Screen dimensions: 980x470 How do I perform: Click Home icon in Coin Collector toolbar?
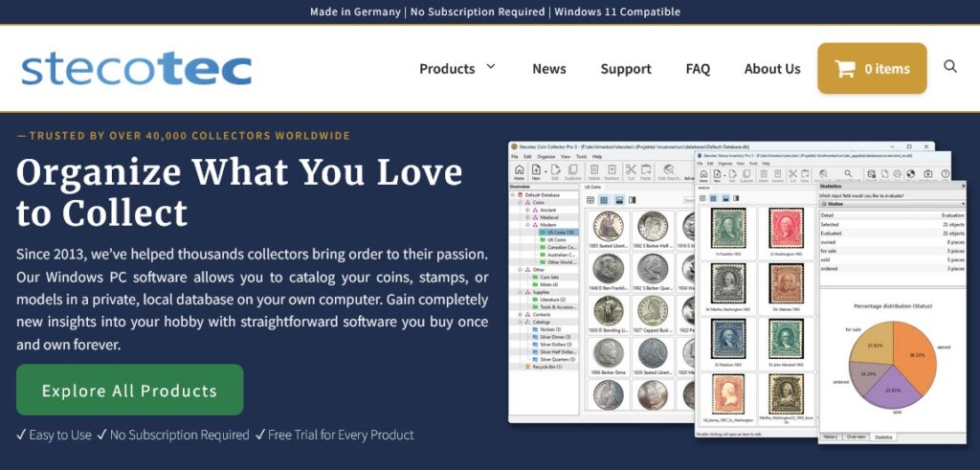click(x=519, y=170)
